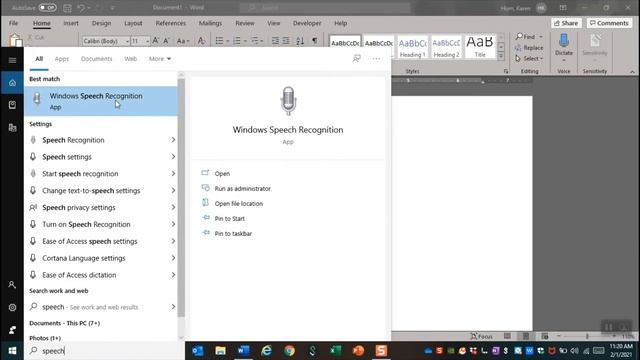Expand the More search filter dropdown
640x360 pixels.
point(160,59)
